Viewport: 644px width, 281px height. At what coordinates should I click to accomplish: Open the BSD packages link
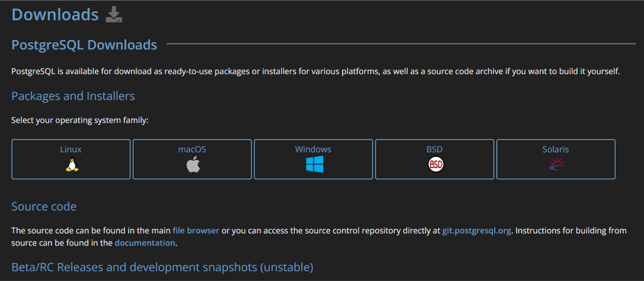434,159
